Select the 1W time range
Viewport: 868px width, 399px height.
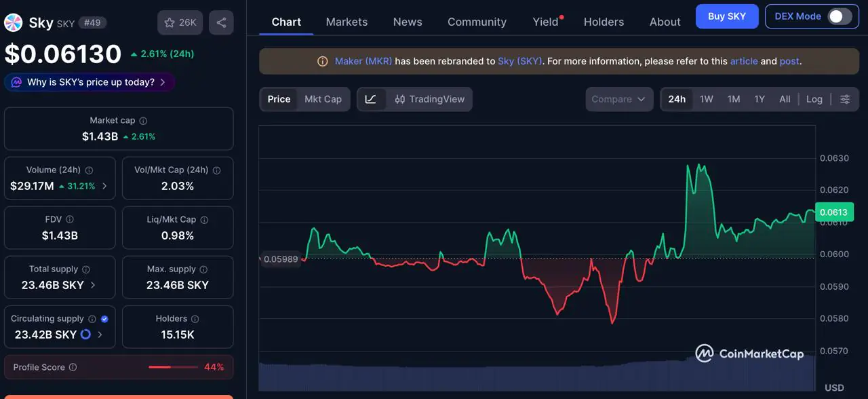tap(707, 99)
